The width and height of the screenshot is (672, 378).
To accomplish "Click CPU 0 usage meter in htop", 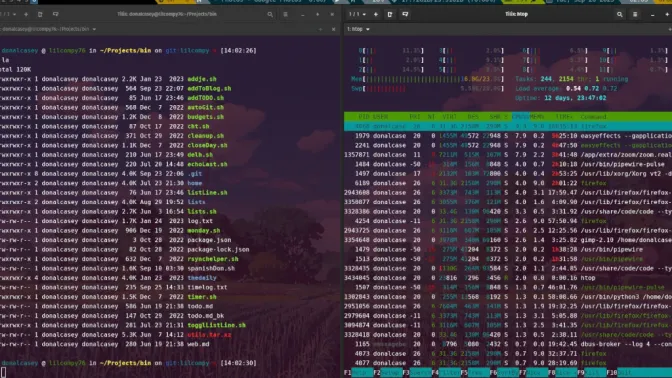I will coord(391,51).
